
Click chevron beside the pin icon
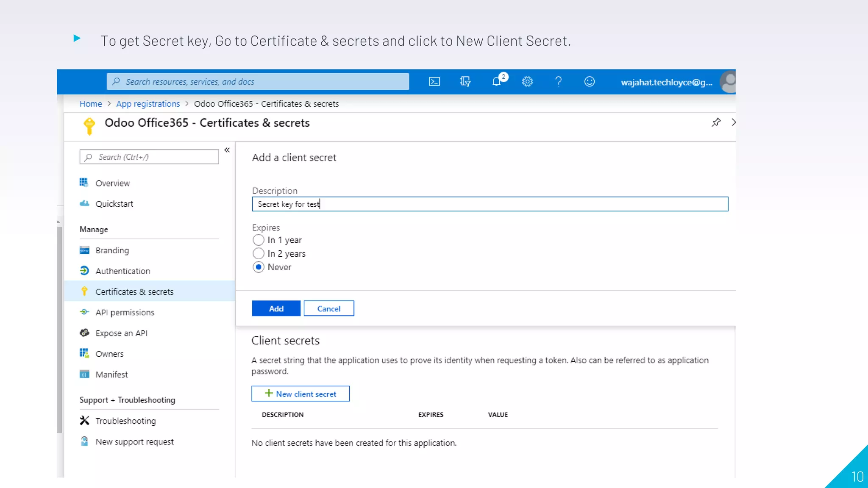pyautogui.click(x=733, y=122)
